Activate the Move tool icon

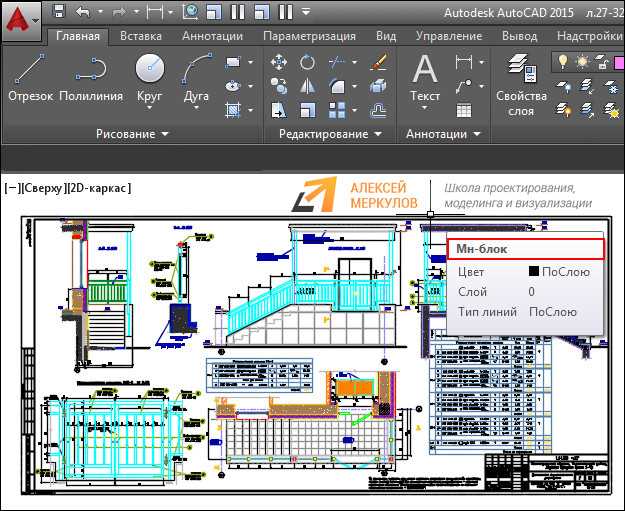[278, 62]
